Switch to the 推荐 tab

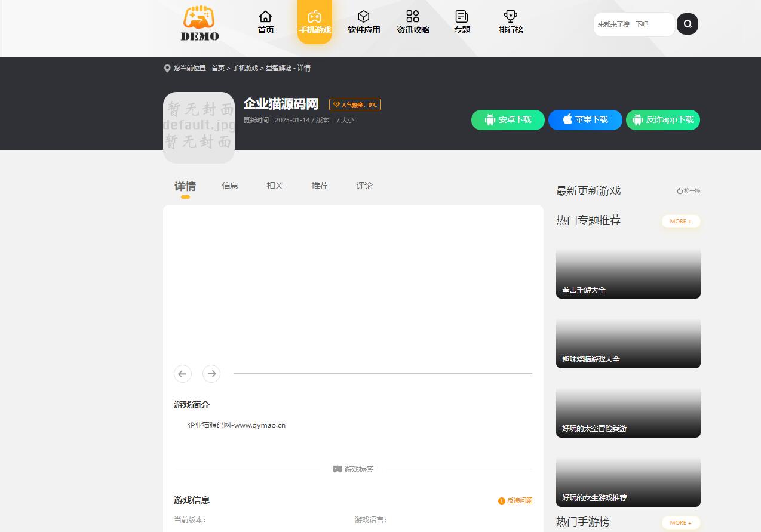[x=320, y=186]
